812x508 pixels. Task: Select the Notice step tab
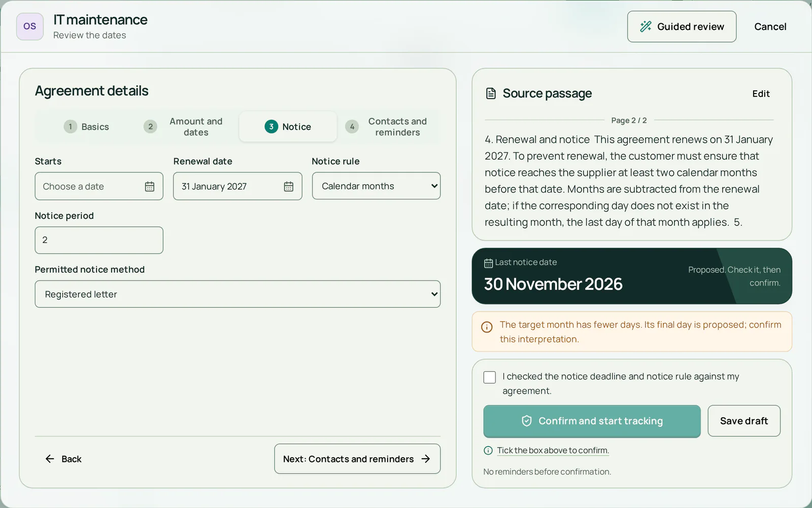pyautogui.click(x=288, y=126)
